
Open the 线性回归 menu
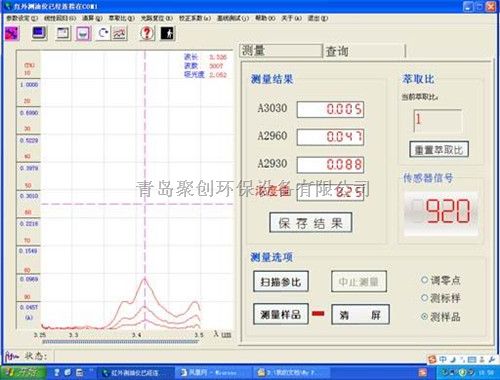click(x=60, y=18)
